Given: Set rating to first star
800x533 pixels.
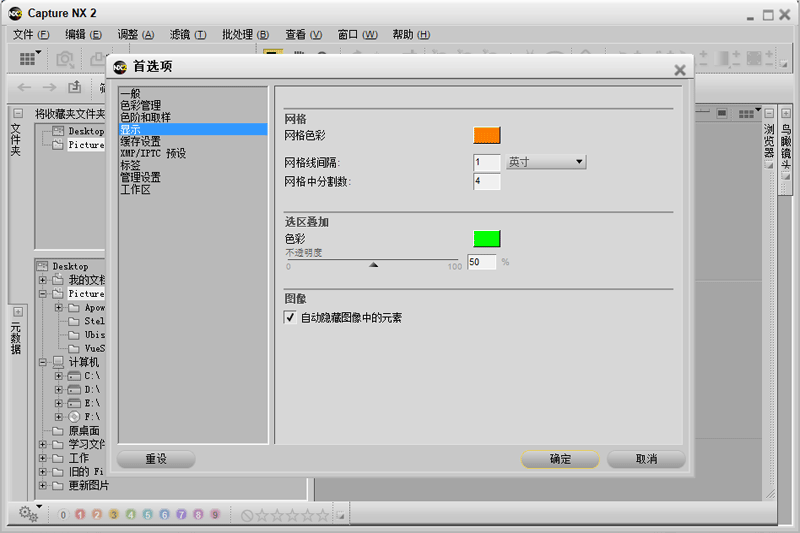Looking at the screenshot, I should [x=262, y=515].
